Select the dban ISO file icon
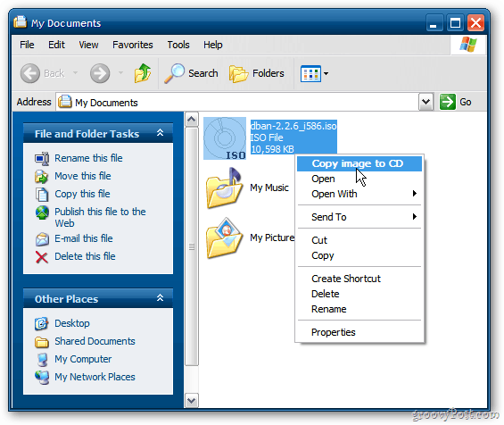 point(225,138)
